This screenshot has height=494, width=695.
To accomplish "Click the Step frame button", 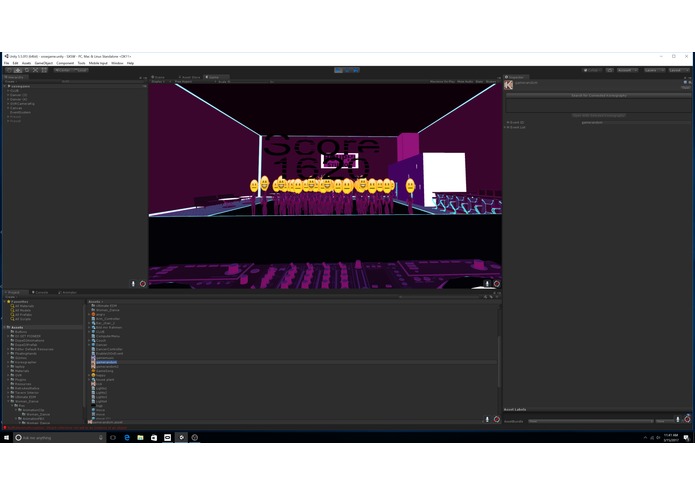I will (355, 70).
